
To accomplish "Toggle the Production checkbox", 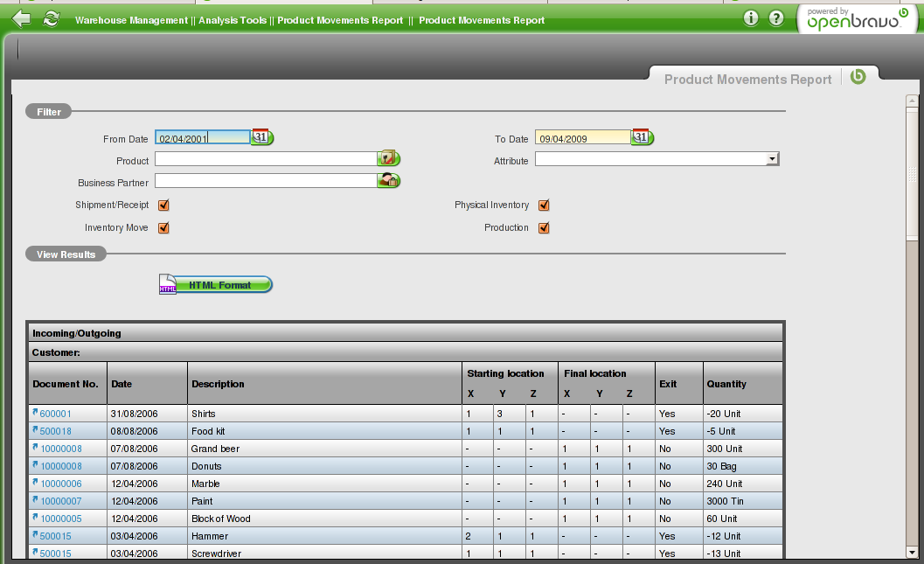I will (x=544, y=228).
